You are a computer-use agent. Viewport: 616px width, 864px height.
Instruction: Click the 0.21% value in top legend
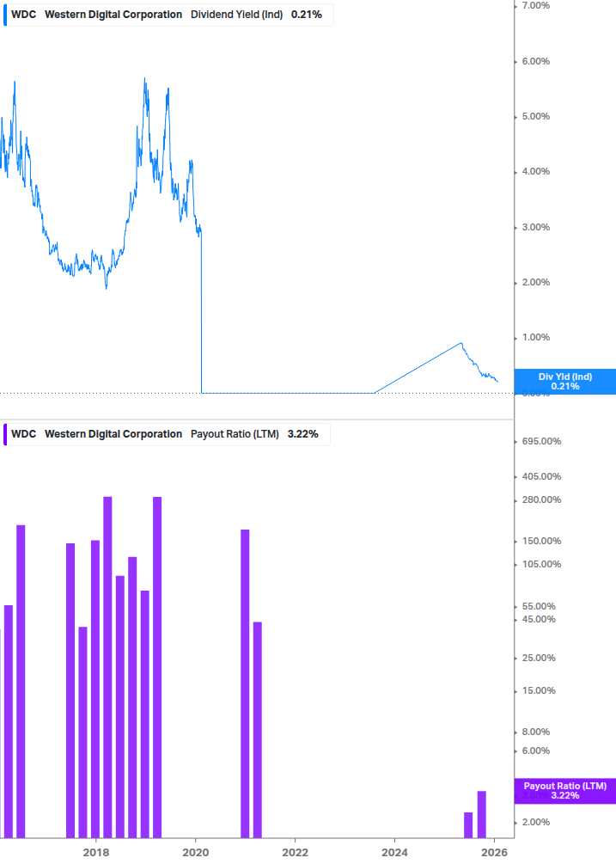click(x=307, y=15)
